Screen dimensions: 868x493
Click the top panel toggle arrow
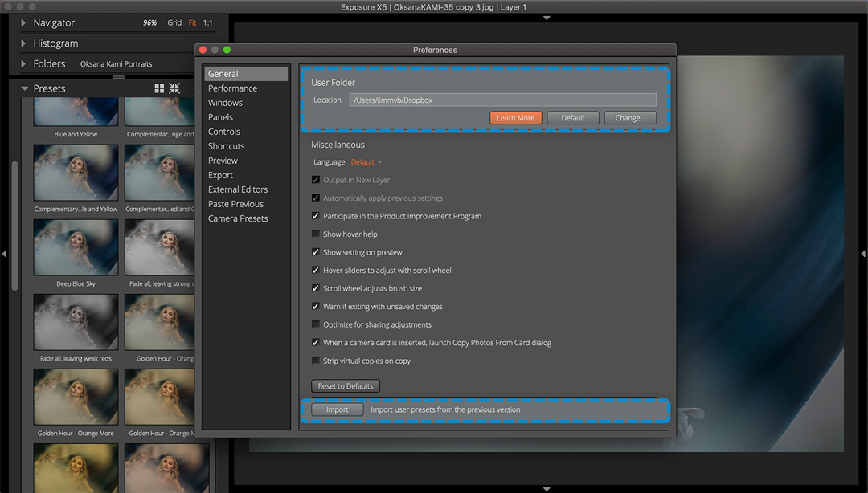pos(547,18)
